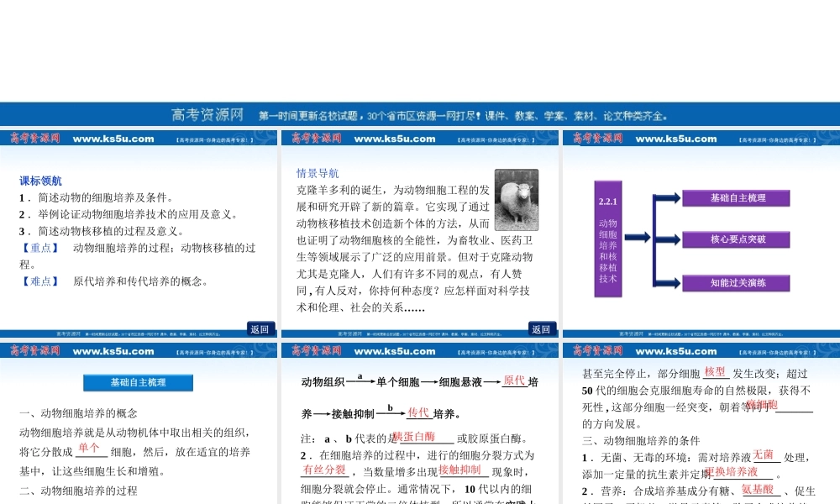Image resolution: width=840 pixels, height=504 pixels.
Task: Click the text 单个细胞 in the flow
Action: 397,382
